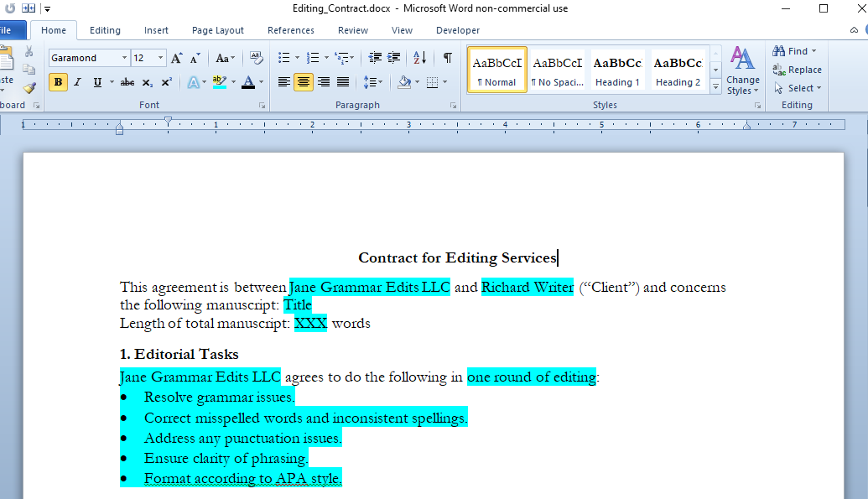Grow the font size
Screen dimensions: 868x499
[x=177, y=58]
